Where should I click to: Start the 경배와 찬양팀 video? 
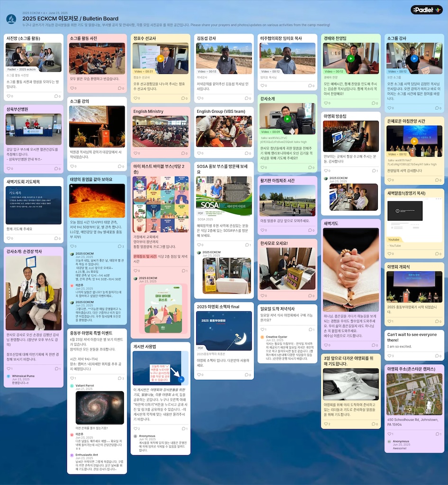pos(351,59)
